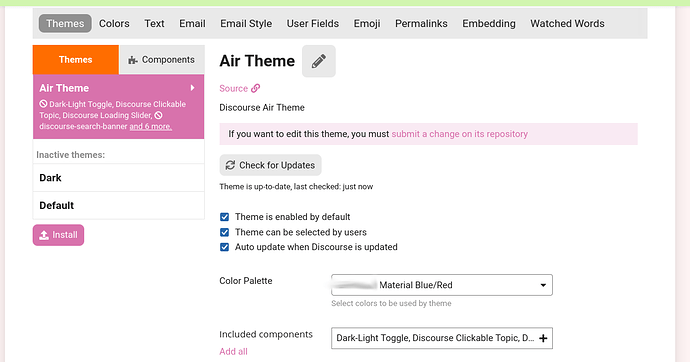Click the Select colors to be used hint
Screen dimensions: 690x362
tap(391, 303)
